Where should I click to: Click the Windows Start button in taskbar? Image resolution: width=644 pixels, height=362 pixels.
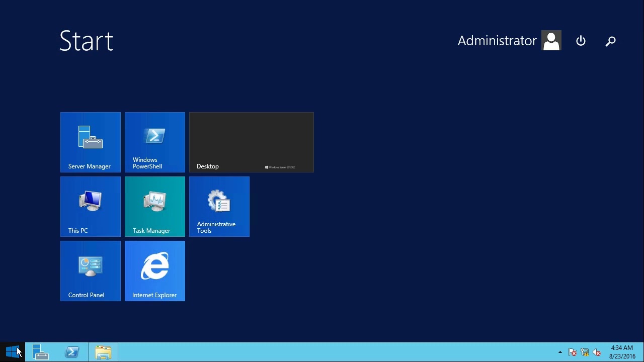click(13, 352)
